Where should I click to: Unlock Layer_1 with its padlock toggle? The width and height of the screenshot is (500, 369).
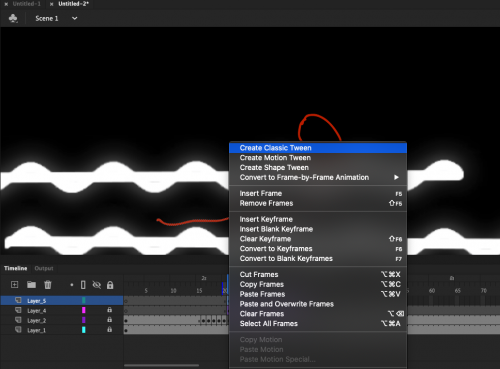coord(109,330)
